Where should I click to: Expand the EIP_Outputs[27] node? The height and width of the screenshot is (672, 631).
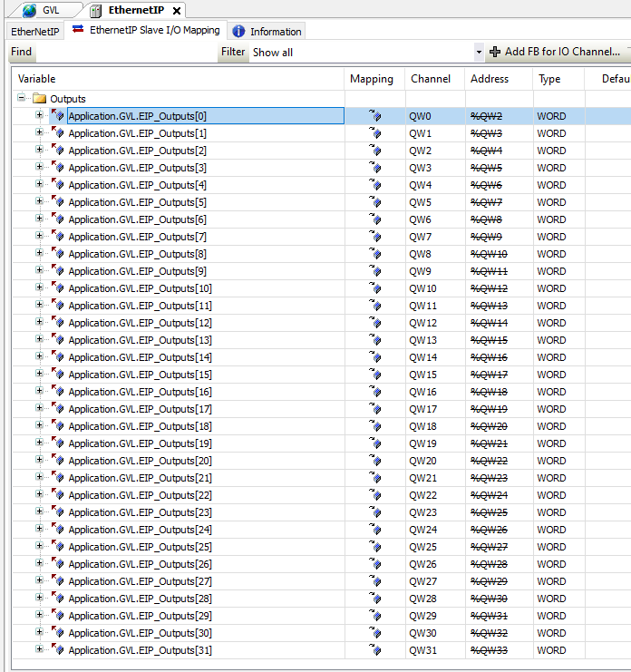point(39,579)
